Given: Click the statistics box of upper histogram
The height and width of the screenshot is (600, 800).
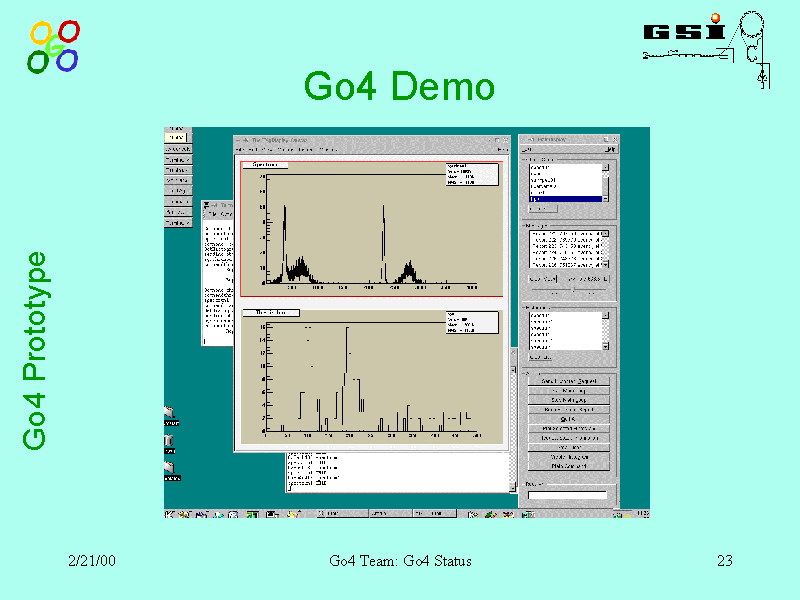Looking at the screenshot, I should point(471,174).
